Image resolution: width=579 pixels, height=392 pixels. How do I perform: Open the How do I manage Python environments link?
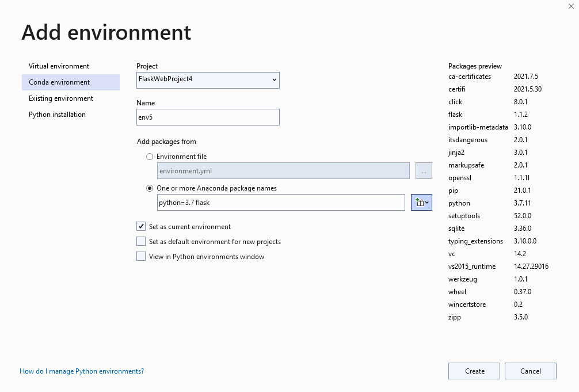(82, 371)
